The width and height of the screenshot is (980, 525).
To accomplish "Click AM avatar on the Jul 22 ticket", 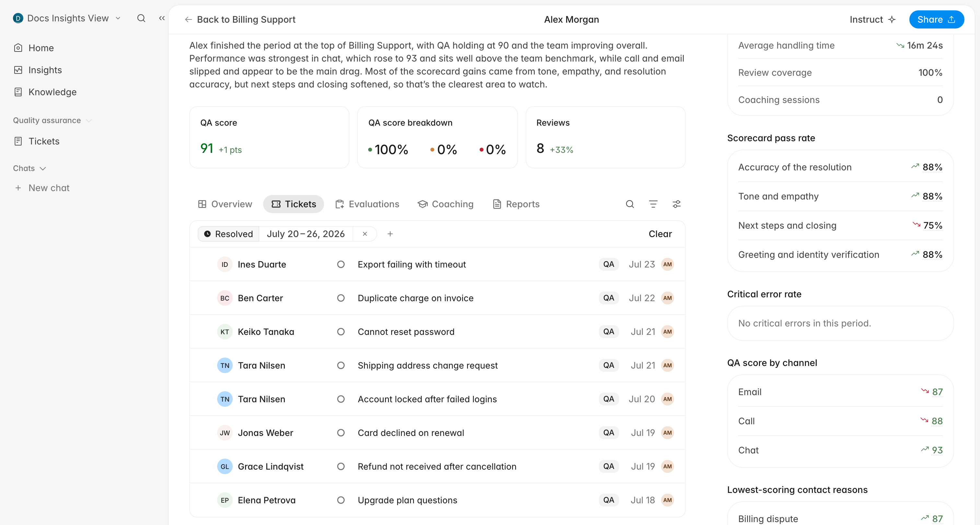I will (667, 298).
